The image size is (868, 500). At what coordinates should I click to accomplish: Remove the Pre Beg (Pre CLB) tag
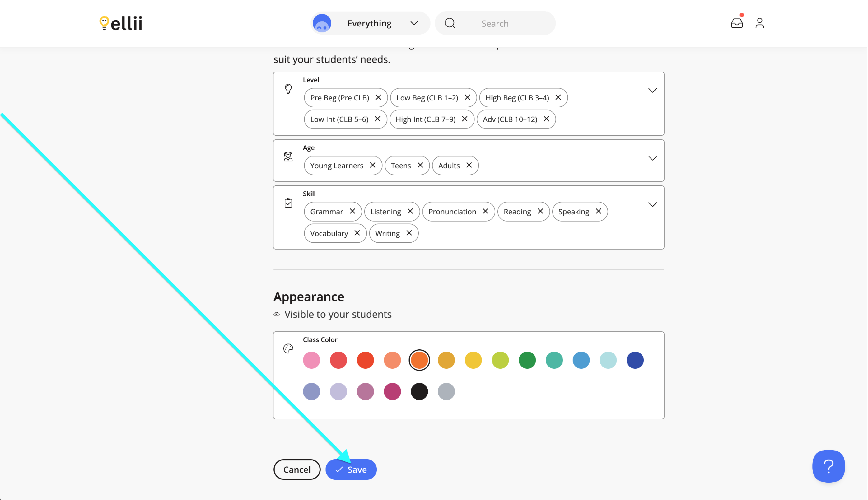[x=378, y=97]
